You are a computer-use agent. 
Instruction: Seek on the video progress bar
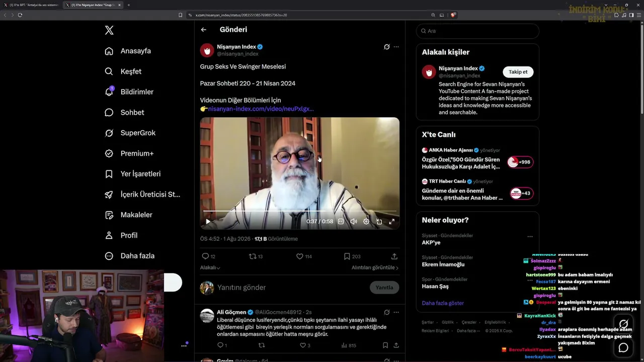(300, 211)
